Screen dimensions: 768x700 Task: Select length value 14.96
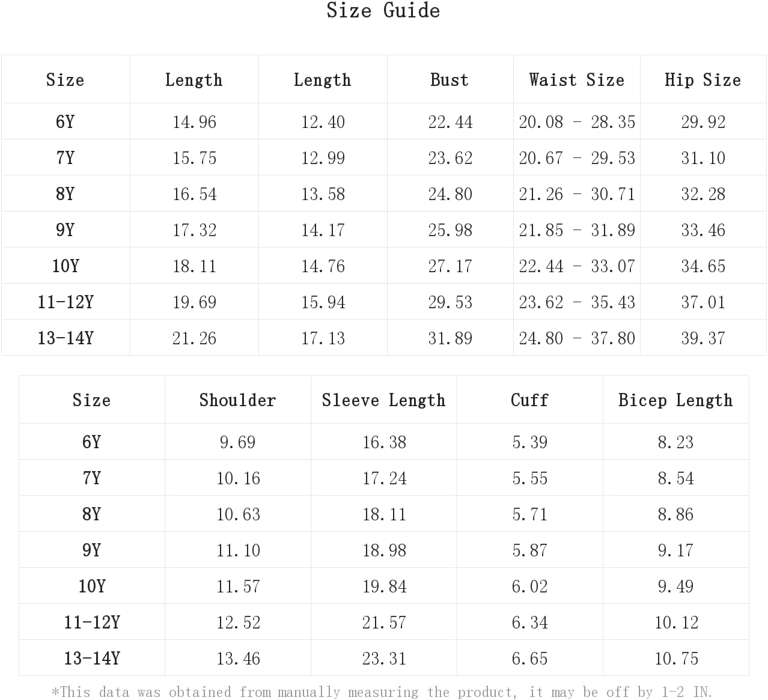click(194, 121)
